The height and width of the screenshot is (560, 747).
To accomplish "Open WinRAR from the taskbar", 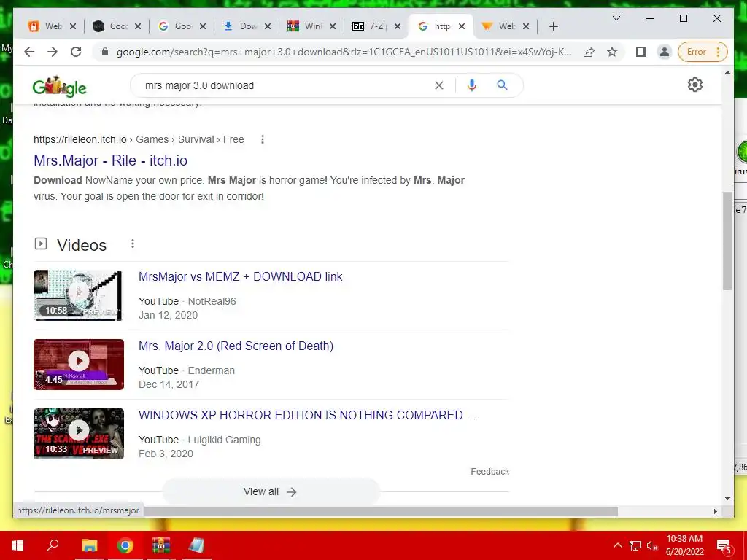I will [x=161, y=545].
